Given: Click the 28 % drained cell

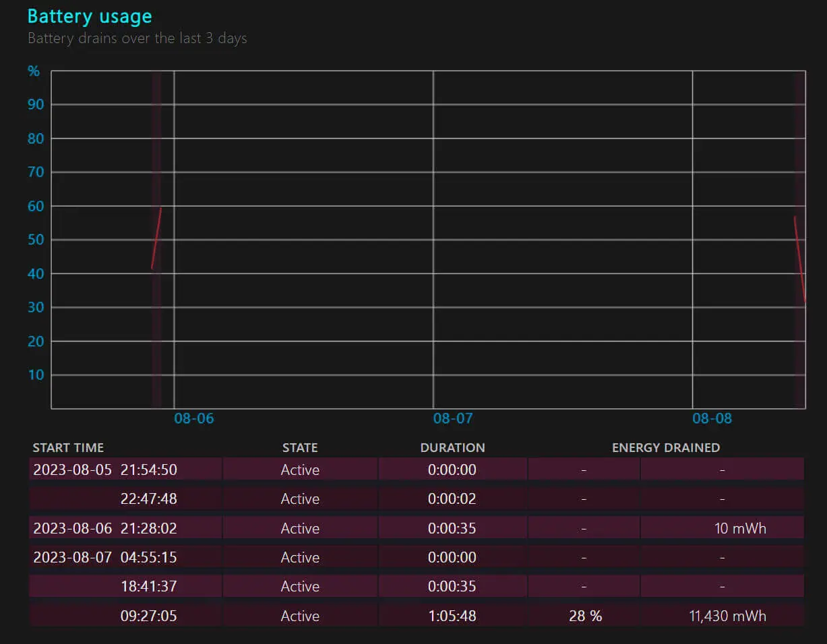Looking at the screenshot, I should [x=585, y=616].
